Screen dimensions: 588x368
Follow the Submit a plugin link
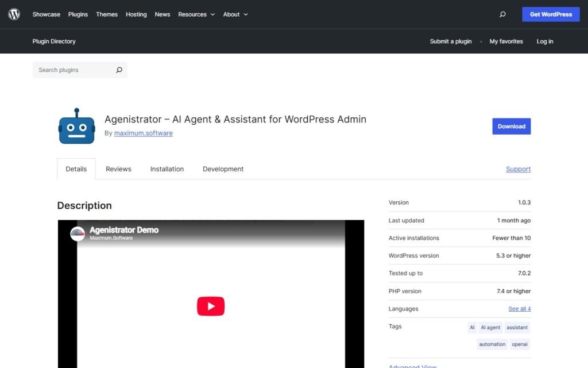click(x=451, y=41)
